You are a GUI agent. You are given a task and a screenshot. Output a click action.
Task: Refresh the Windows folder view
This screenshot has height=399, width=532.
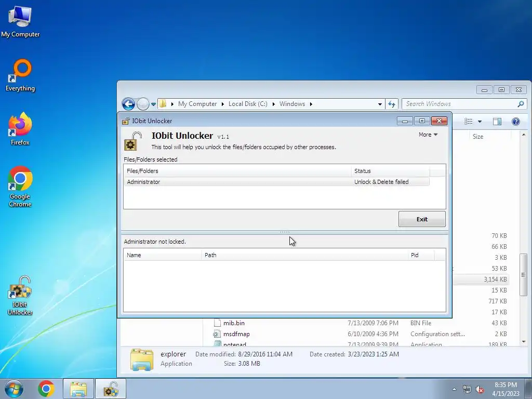(392, 104)
